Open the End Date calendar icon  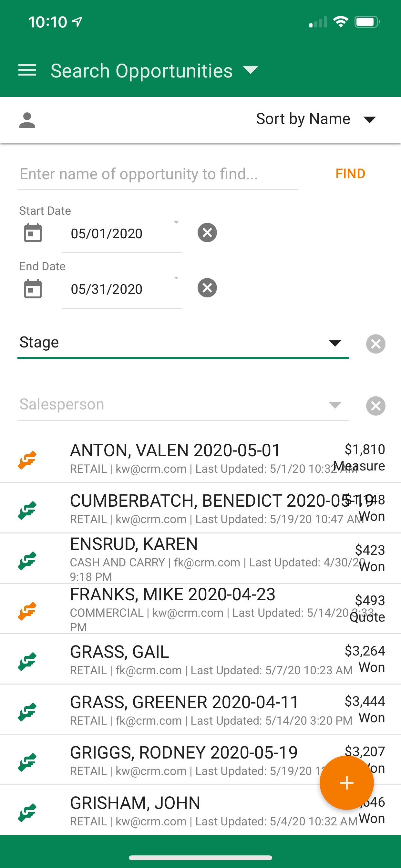(x=33, y=288)
